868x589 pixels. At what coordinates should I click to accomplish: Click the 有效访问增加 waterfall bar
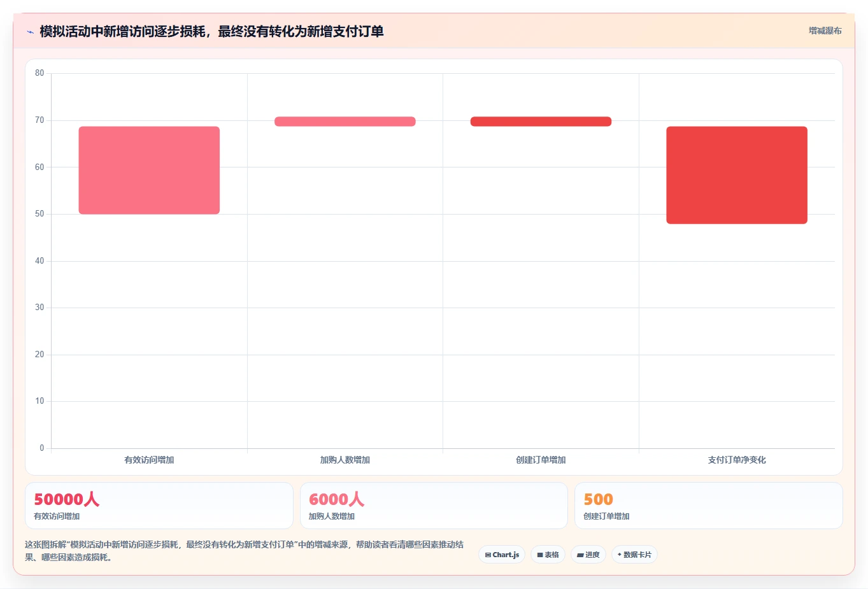pyautogui.click(x=149, y=170)
